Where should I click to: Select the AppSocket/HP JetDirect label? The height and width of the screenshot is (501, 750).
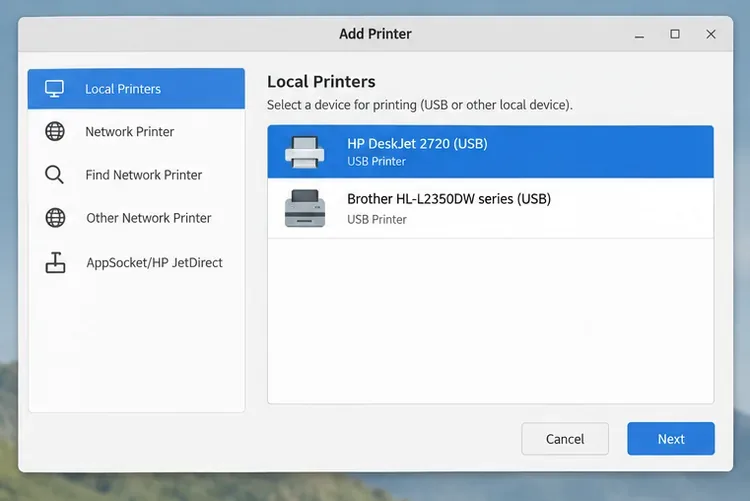click(154, 263)
